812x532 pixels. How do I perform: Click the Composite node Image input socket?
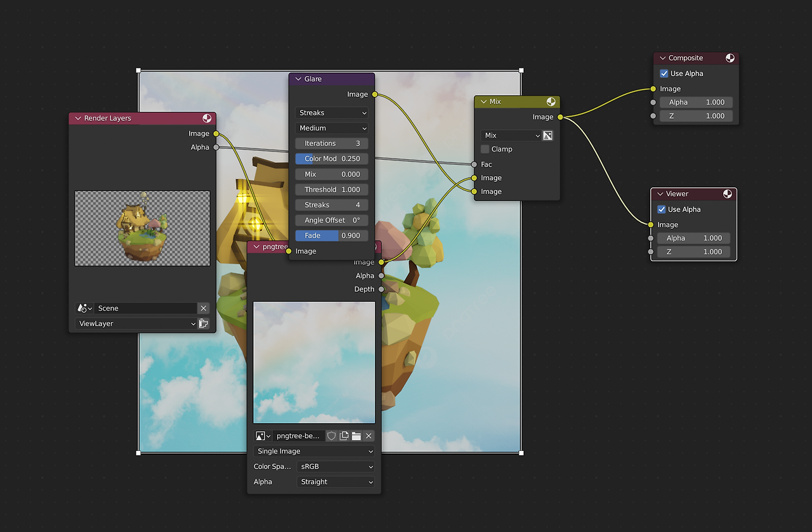653,89
